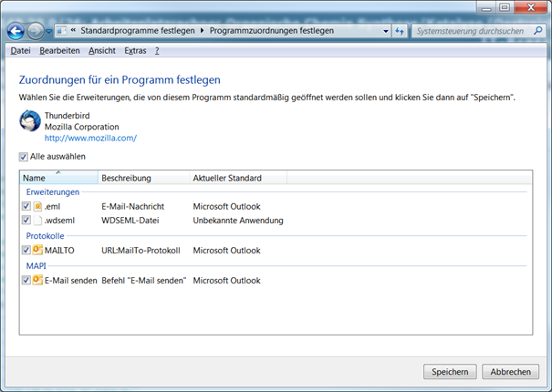Screen dimensions: 552x392
Task: Click the Thunderbird application icon
Action: pos(30,121)
